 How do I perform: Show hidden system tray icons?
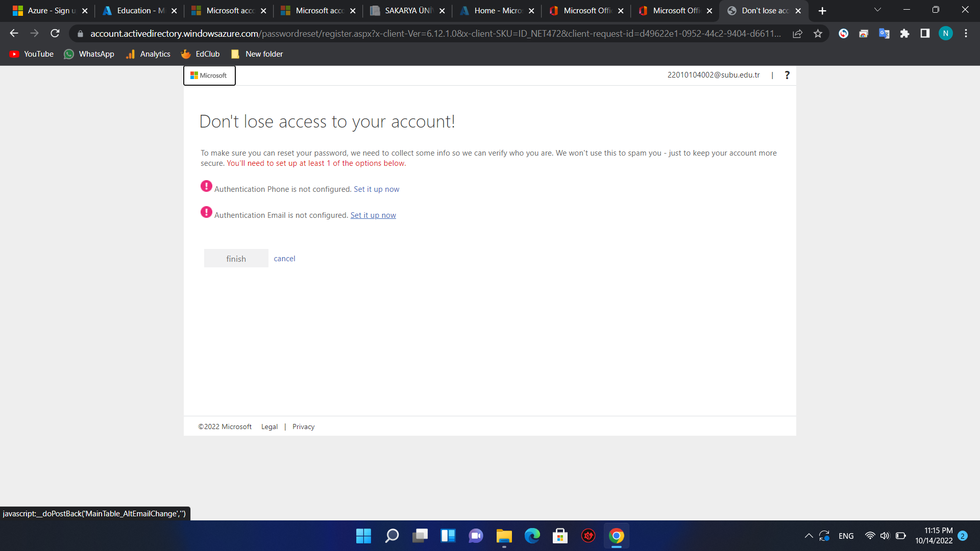808,536
